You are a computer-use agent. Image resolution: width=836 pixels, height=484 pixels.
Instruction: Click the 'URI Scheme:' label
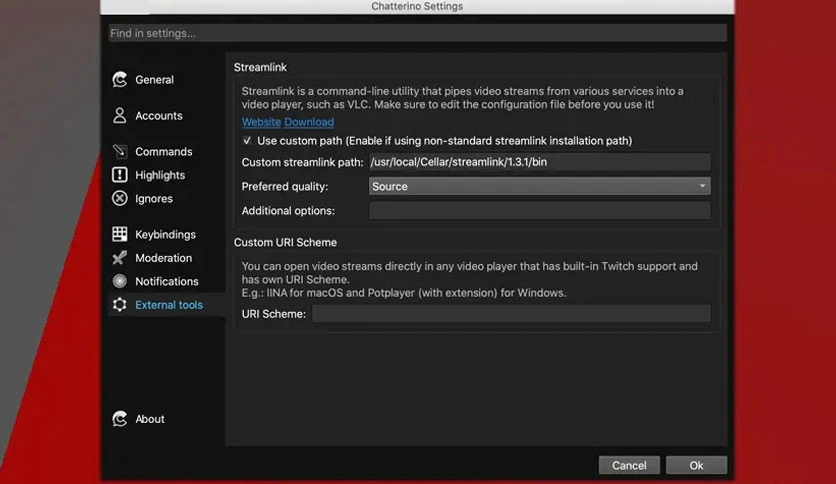[274, 314]
